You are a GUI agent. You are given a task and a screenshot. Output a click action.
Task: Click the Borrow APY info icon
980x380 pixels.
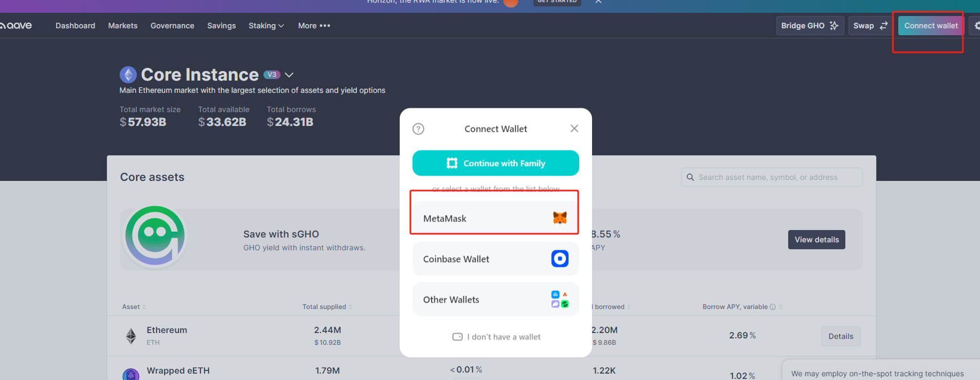773,307
